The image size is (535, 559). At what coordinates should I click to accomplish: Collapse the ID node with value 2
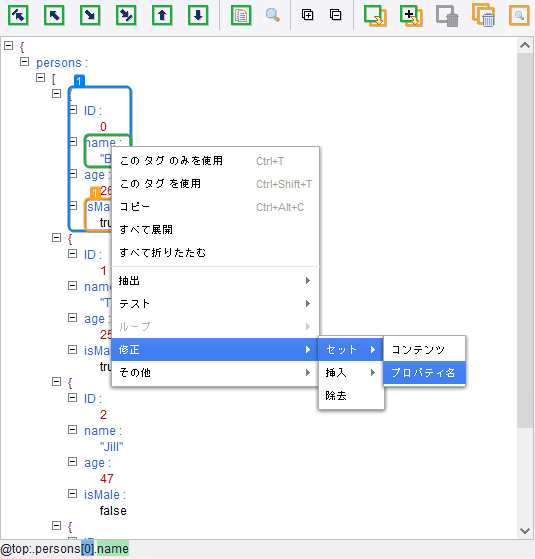tap(72, 398)
